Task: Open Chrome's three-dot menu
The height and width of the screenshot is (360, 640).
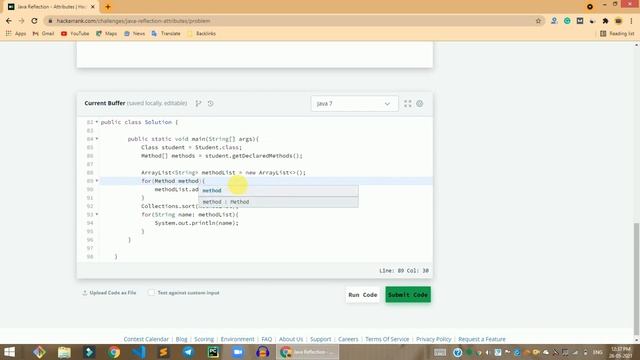Action: click(x=631, y=21)
